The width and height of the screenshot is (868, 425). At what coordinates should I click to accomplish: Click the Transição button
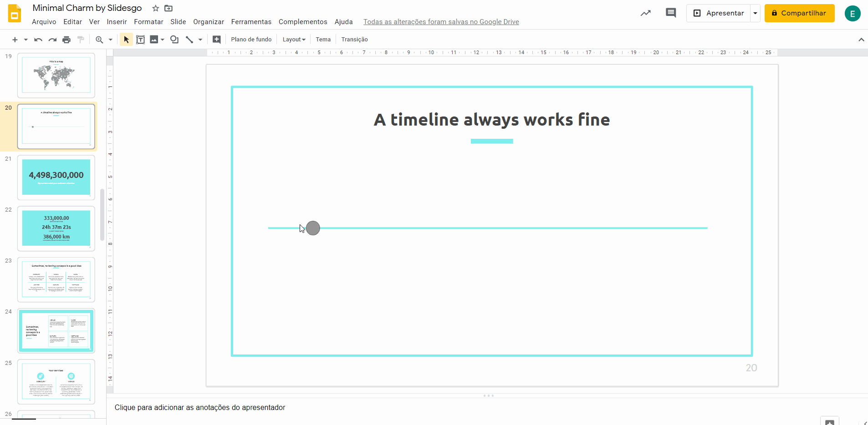click(355, 40)
